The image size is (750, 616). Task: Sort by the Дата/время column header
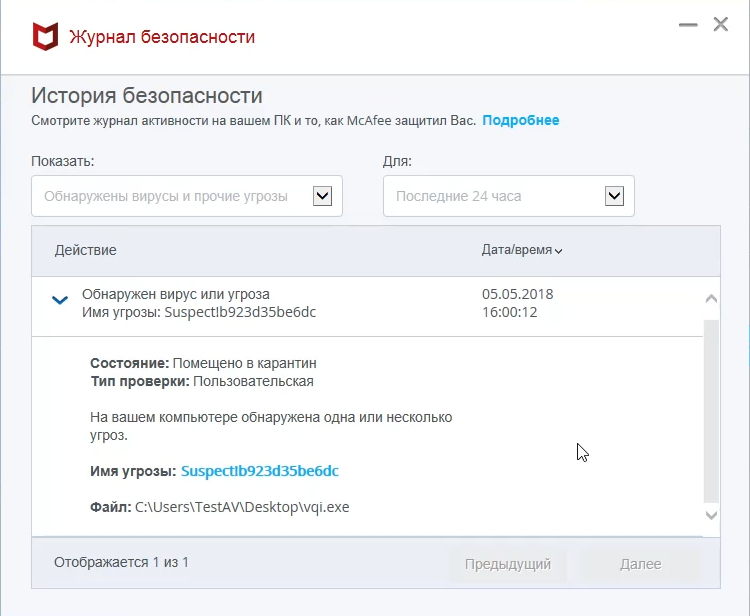(516, 251)
